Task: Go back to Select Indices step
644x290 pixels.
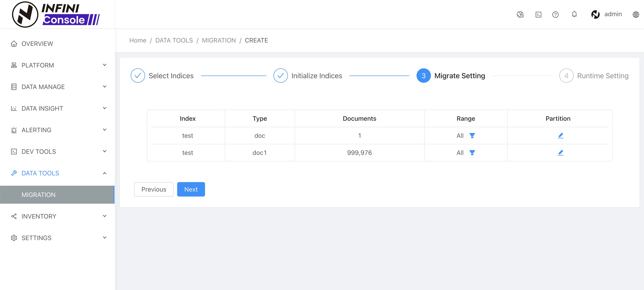Action: (x=138, y=76)
